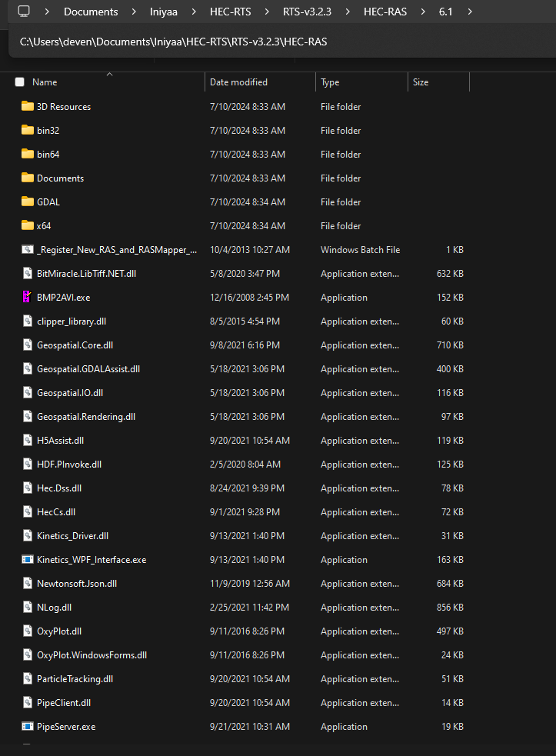Expand the chevron after Documents in breadcrumb

point(134,12)
